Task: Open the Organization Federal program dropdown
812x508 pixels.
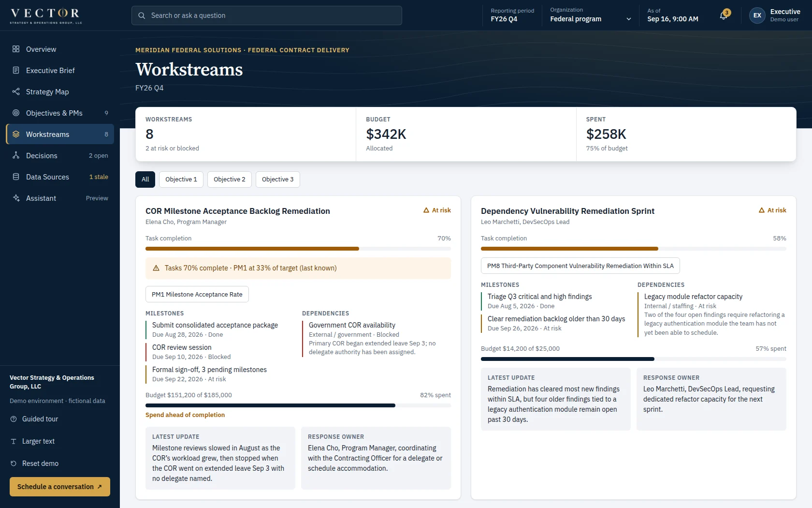Action: [x=591, y=15]
